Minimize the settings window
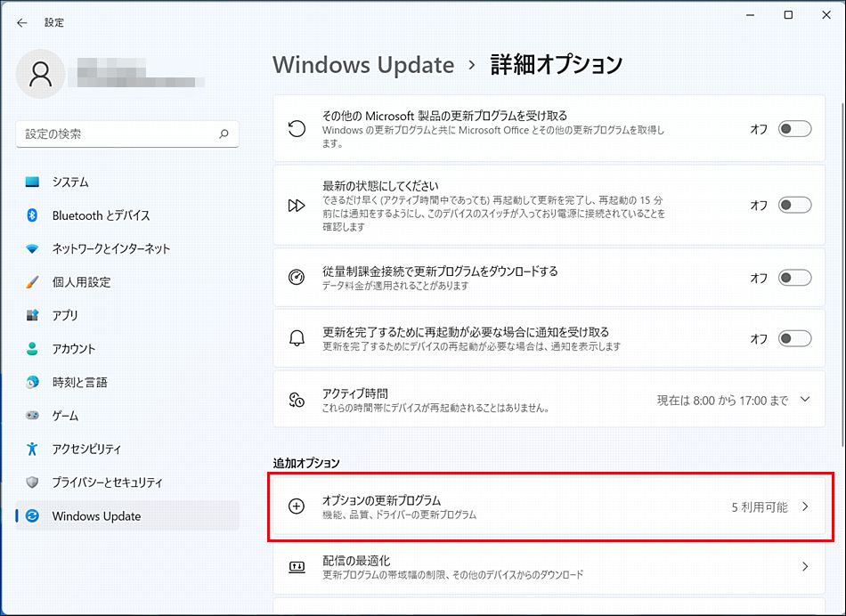This screenshot has width=846, height=616. 750,15
